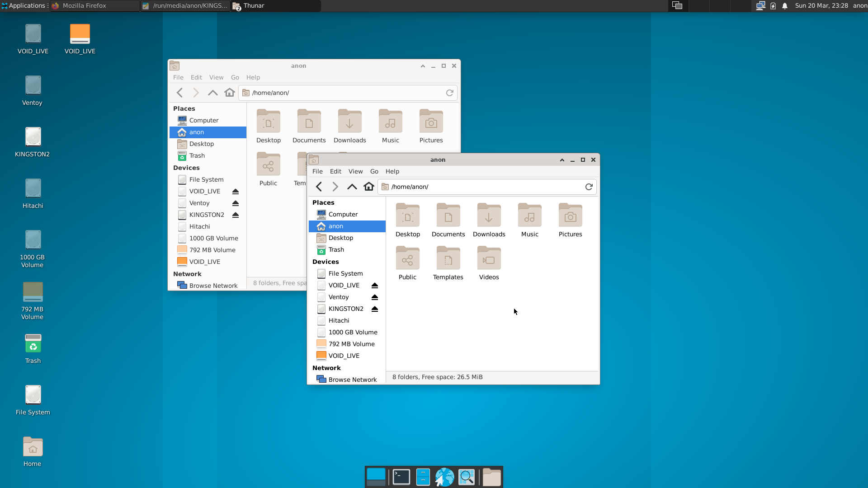The height and width of the screenshot is (488, 868).
Task: Open View menu in front window
Action: (355, 171)
